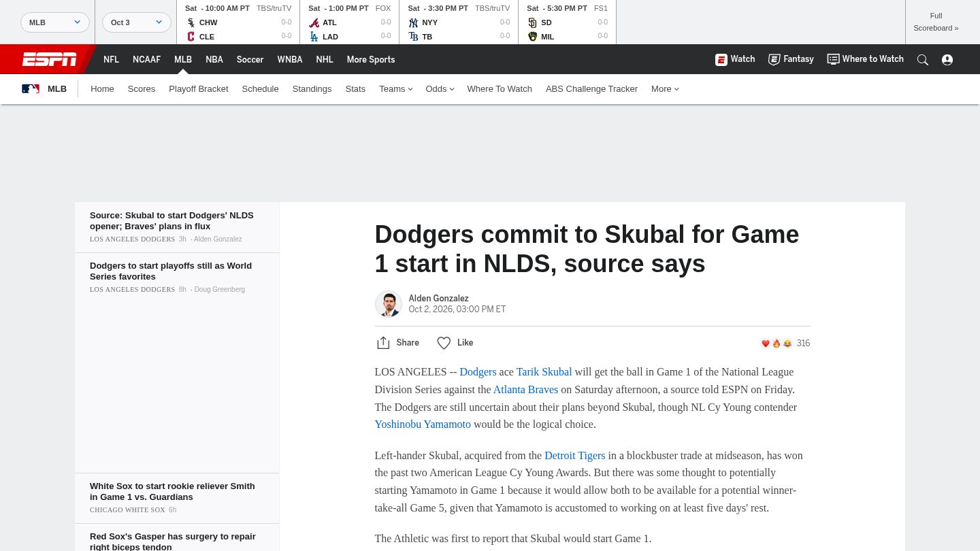Expand the Odds submenu
The image size is (980, 551).
click(x=440, y=89)
